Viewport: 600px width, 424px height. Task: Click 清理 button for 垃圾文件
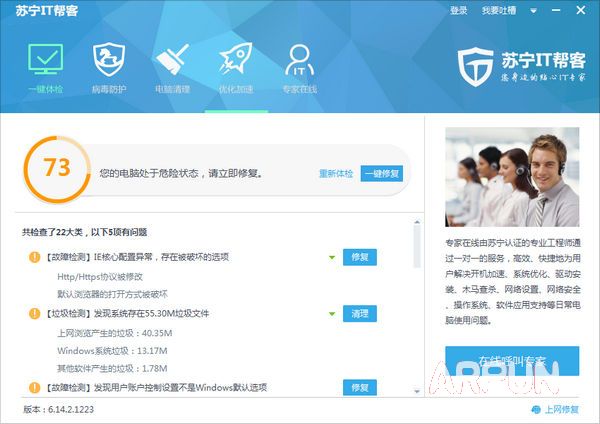pos(360,314)
